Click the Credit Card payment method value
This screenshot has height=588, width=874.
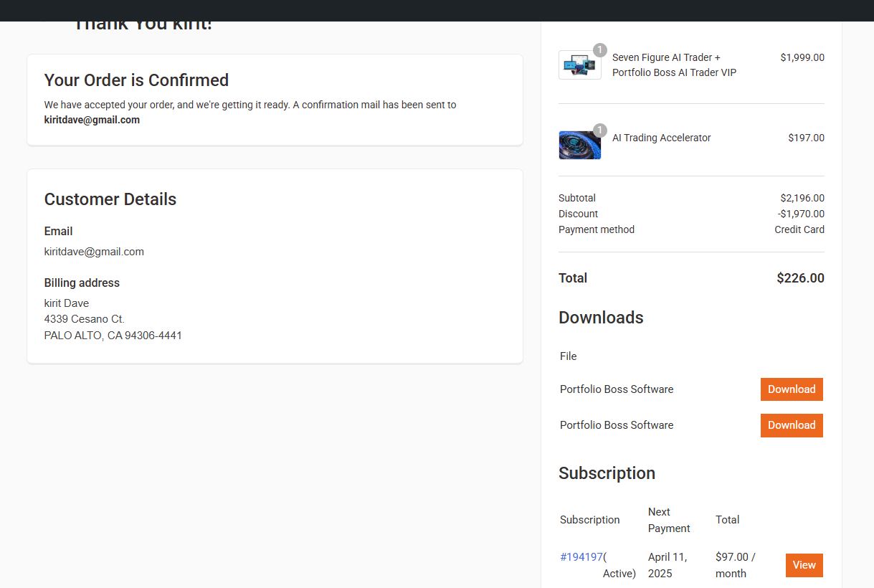click(x=799, y=229)
